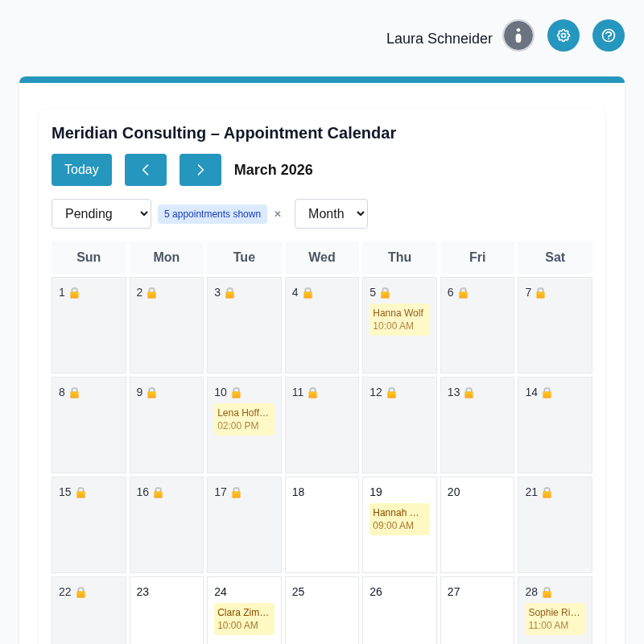This screenshot has height=644, width=644.
Task: Open Hanna Wolf 10:00 AM appointment
Action: tap(399, 320)
